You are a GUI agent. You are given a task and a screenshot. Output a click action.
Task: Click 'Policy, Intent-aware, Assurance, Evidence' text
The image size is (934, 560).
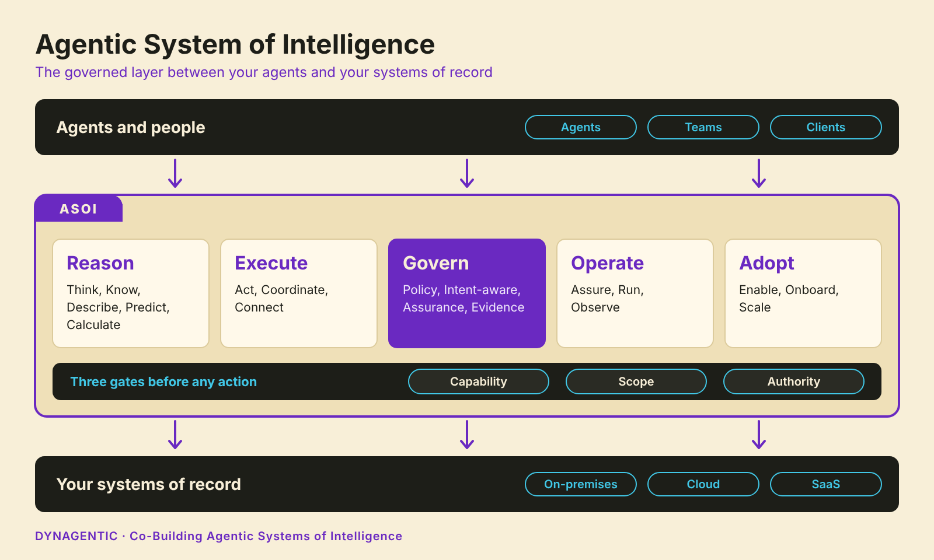[x=463, y=299]
